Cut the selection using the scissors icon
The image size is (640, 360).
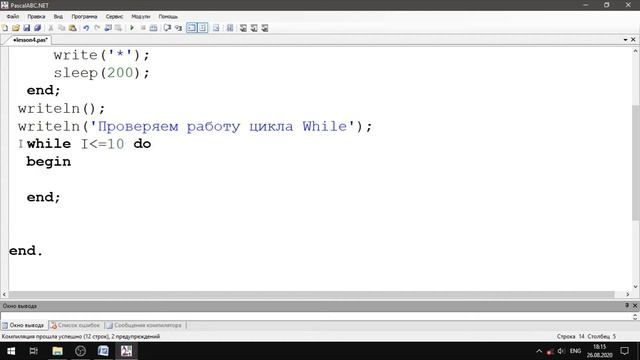pos(51,28)
